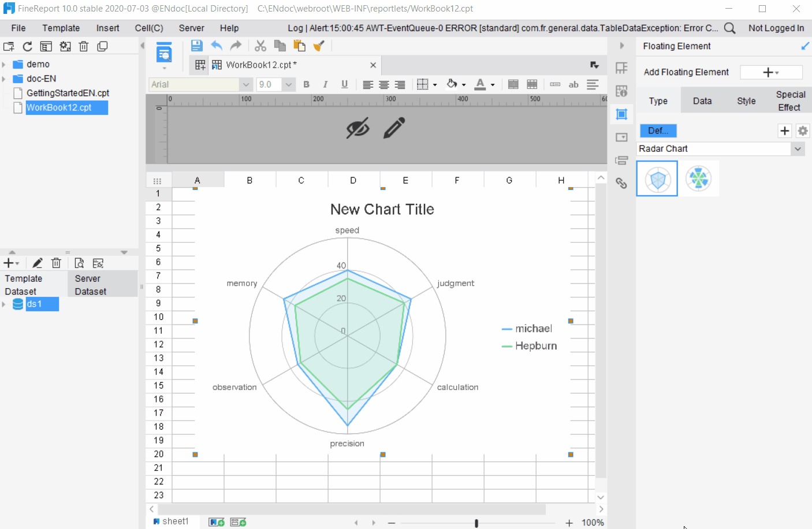Viewport: 812px width, 529px height.
Task: Open the Server menu
Action: click(191, 28)
